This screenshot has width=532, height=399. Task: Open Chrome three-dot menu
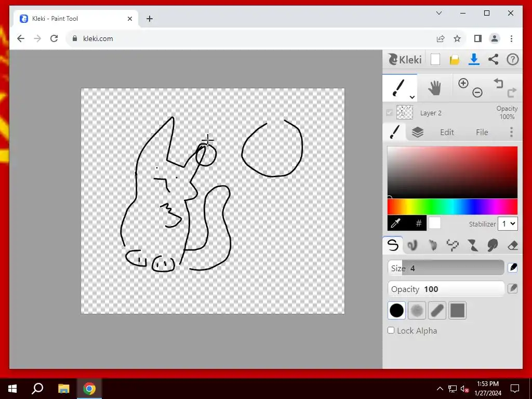coord(511,38)
